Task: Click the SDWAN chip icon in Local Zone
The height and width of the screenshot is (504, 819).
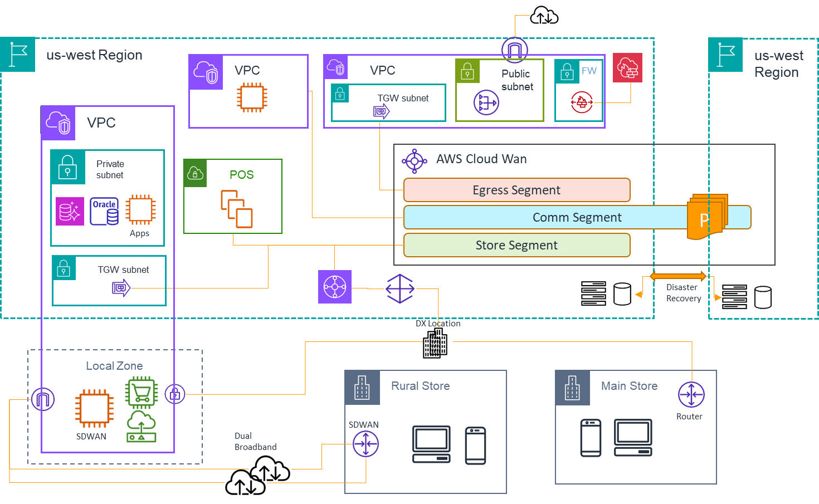Action: [95, 408]
